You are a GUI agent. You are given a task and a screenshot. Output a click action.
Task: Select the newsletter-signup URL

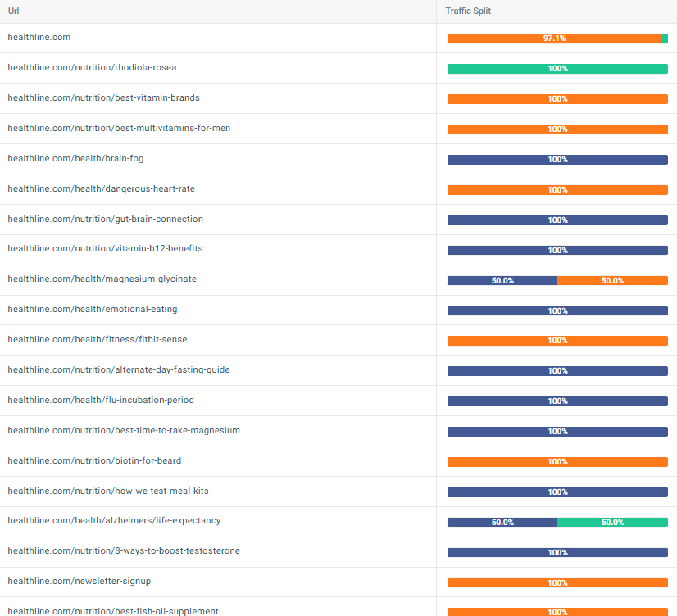80,581
